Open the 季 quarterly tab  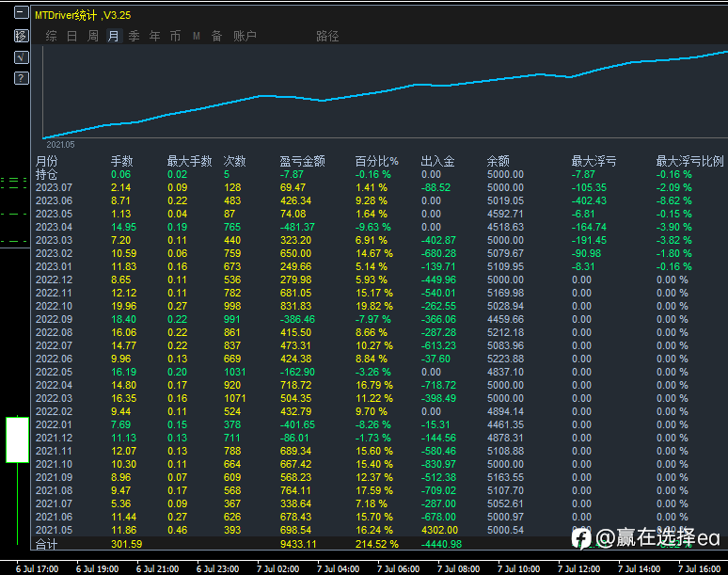pos(135,36)
